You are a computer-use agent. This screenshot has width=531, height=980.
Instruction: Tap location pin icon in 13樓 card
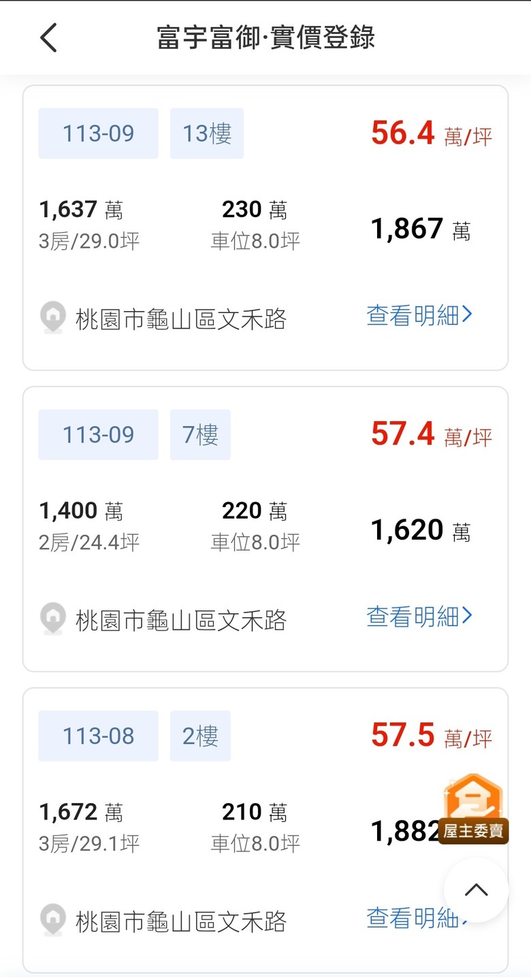pos(53,318)
